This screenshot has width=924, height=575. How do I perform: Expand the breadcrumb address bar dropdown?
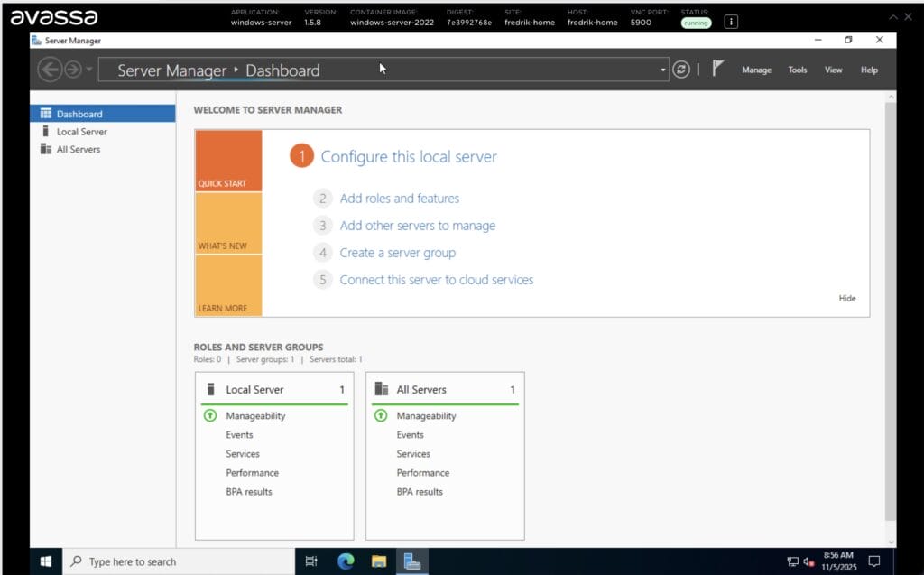(661, 69)
